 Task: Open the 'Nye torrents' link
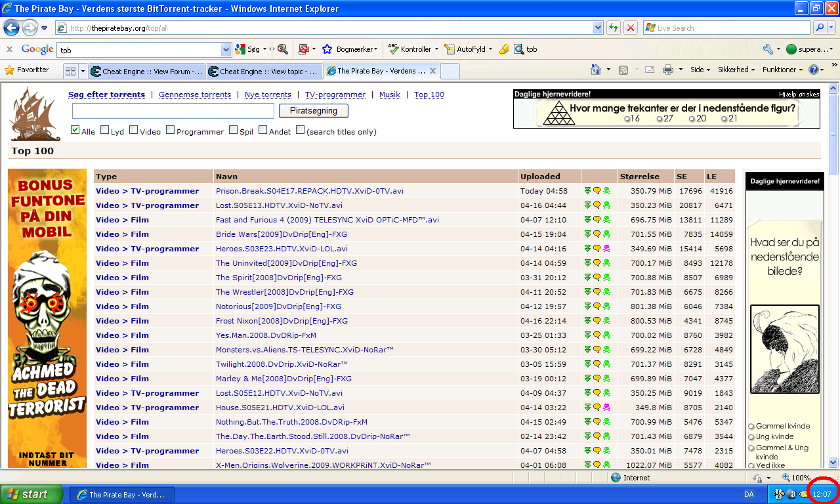[268, 94]
